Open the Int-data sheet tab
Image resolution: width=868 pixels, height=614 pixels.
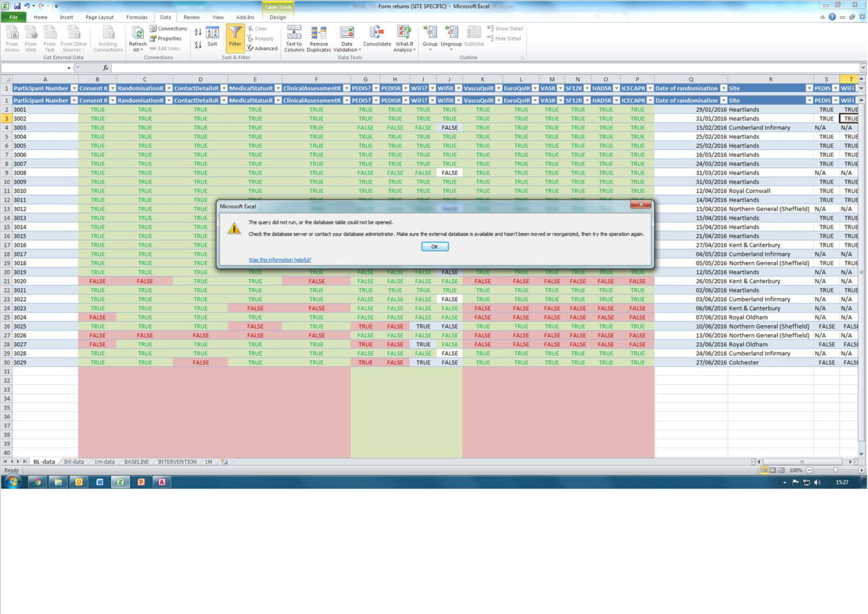click(x=73, y=461)
